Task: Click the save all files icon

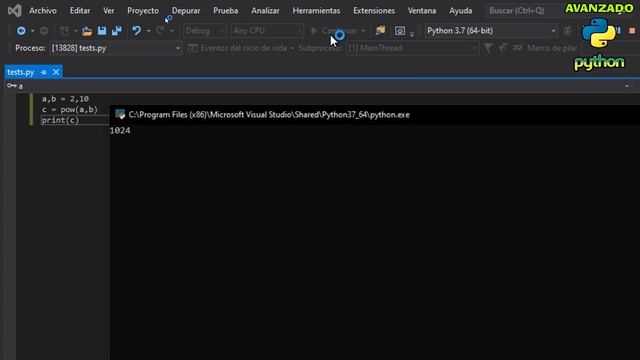Action: (117, 31)
